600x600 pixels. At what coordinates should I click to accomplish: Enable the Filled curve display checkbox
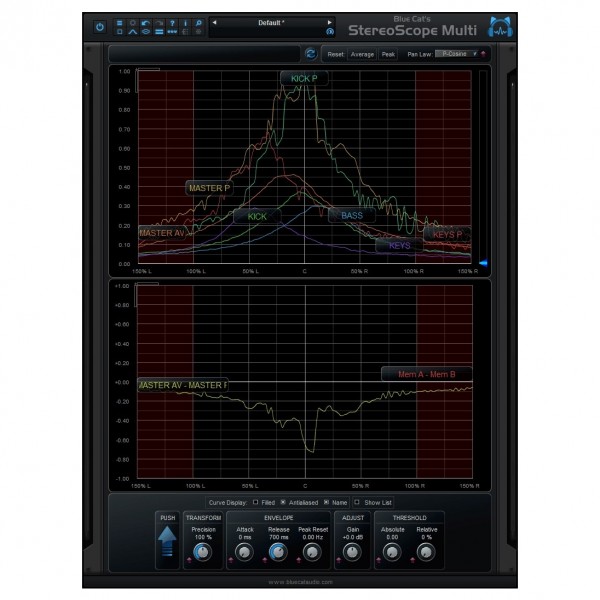pyautogui.click(x=255, y=502)
